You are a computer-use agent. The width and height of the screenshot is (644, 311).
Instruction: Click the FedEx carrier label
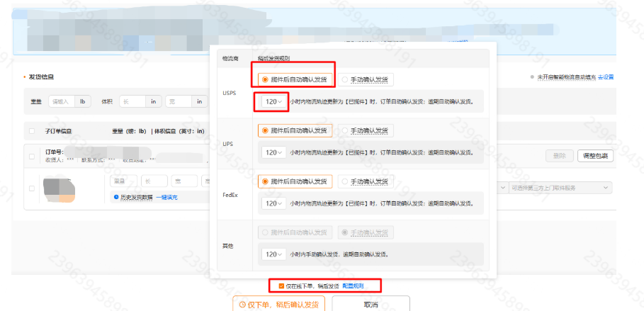pos(230,195)
